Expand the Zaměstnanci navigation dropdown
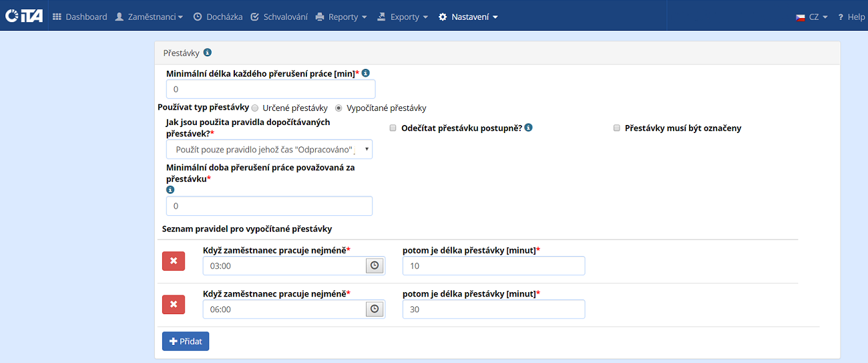This screenshot has height=363, width=868. coord(149,17)
